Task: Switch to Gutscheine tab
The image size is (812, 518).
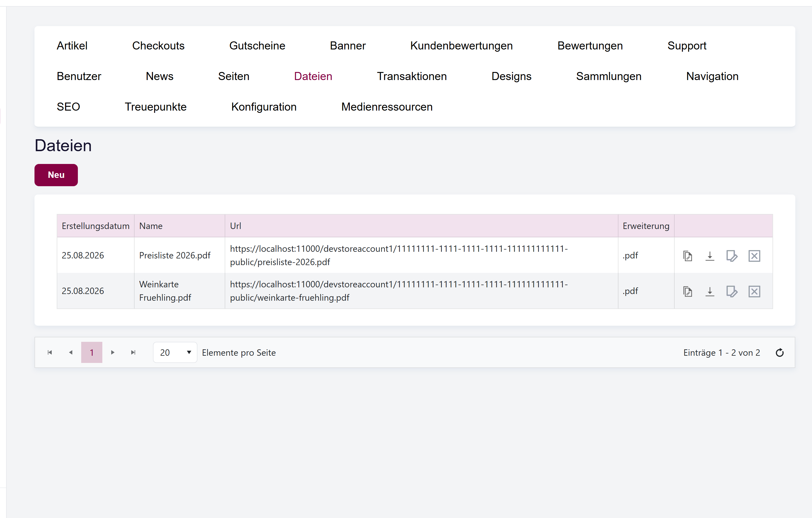Action: point(257,46)
